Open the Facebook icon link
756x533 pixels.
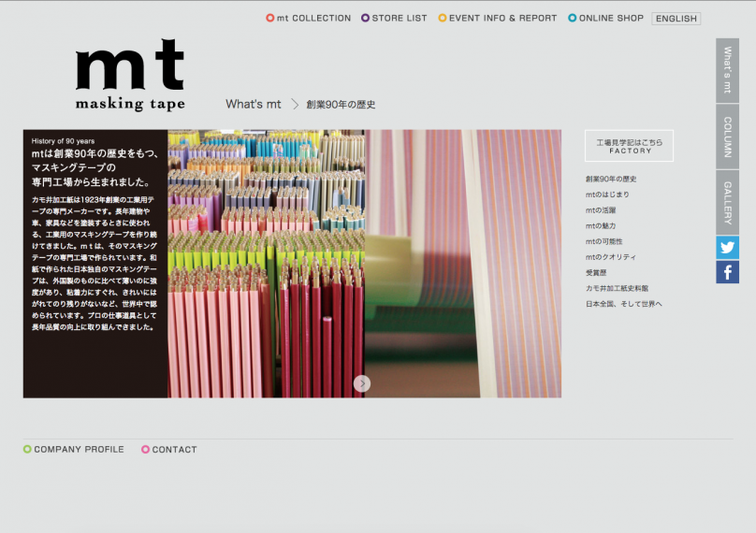click(x=727, y=272)
